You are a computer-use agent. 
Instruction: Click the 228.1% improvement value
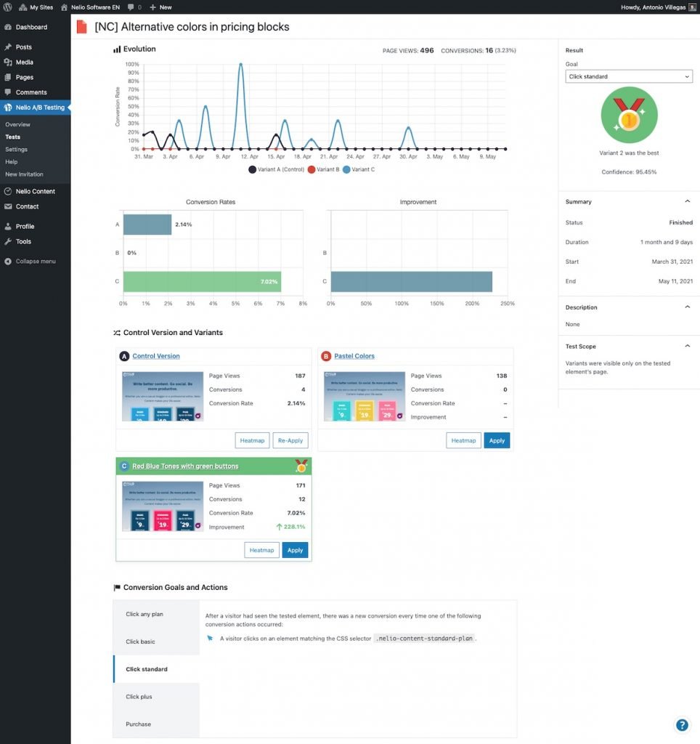(290, 527)
